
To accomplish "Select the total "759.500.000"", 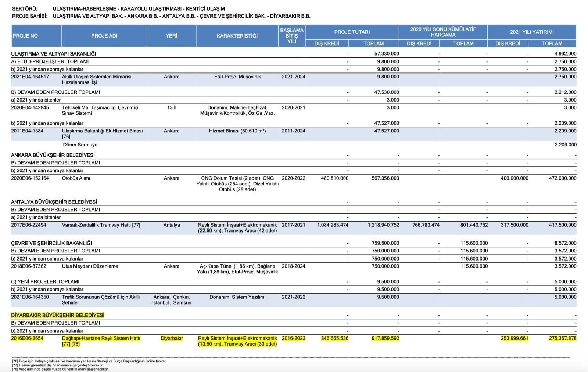I will [385, 243].
